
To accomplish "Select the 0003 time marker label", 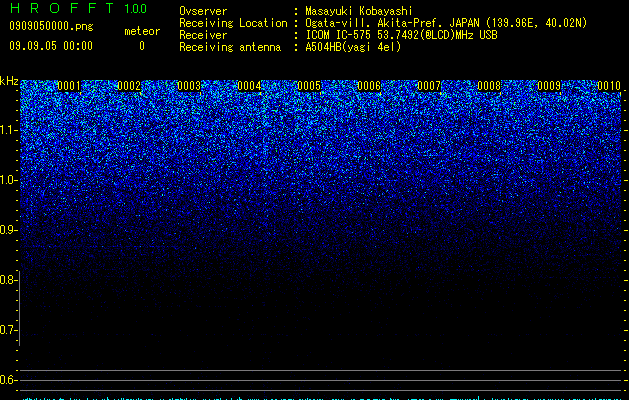I will click(x=189, y=86).
